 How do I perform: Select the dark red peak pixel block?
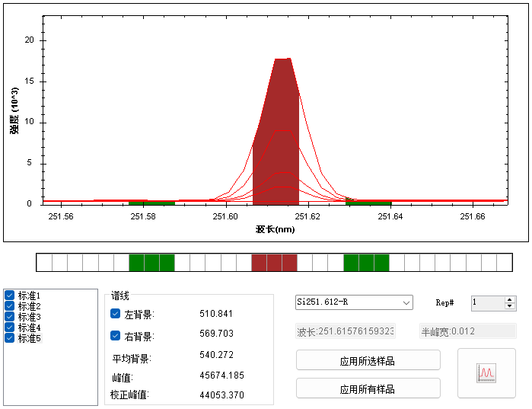click(x=275, y=262)
